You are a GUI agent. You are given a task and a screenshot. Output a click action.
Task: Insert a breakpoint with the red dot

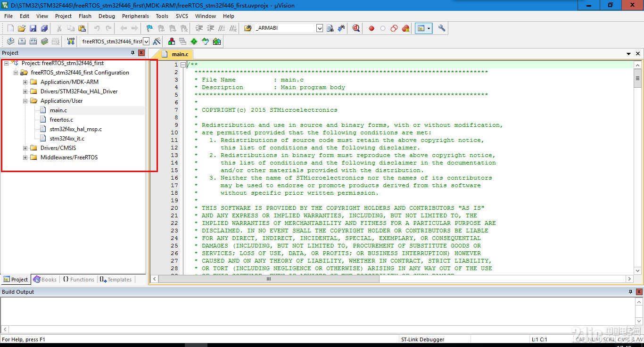(372, 28)
